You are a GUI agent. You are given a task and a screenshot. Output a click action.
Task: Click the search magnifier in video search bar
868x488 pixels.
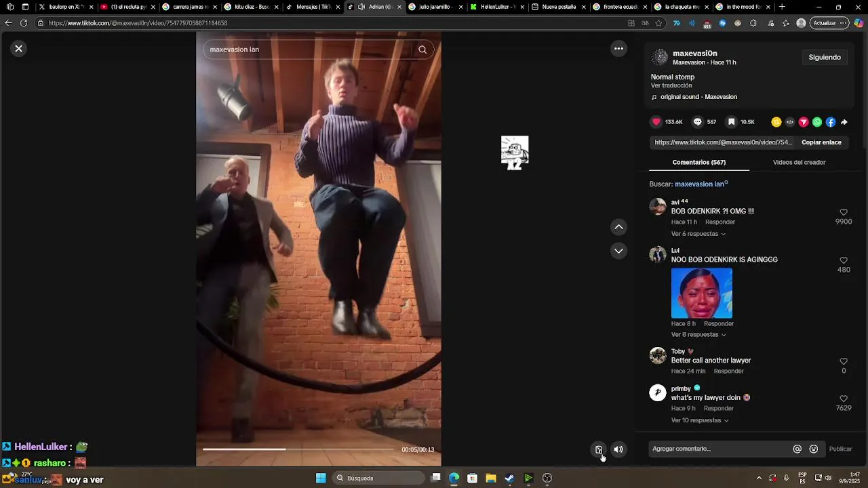[x=422, y=49]
